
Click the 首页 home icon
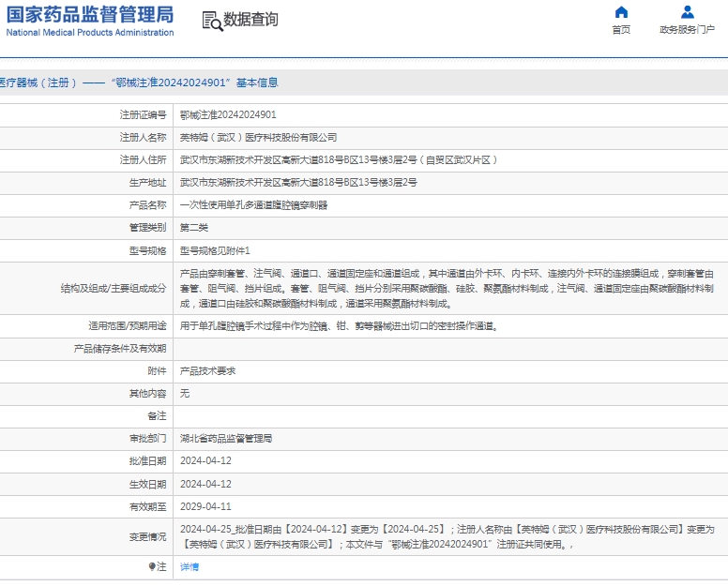coord(621,11)
